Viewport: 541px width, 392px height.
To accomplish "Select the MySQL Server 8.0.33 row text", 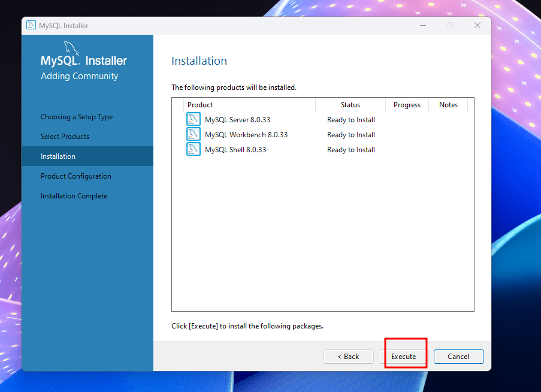I will pyautogui.click(x=238, y=120).
